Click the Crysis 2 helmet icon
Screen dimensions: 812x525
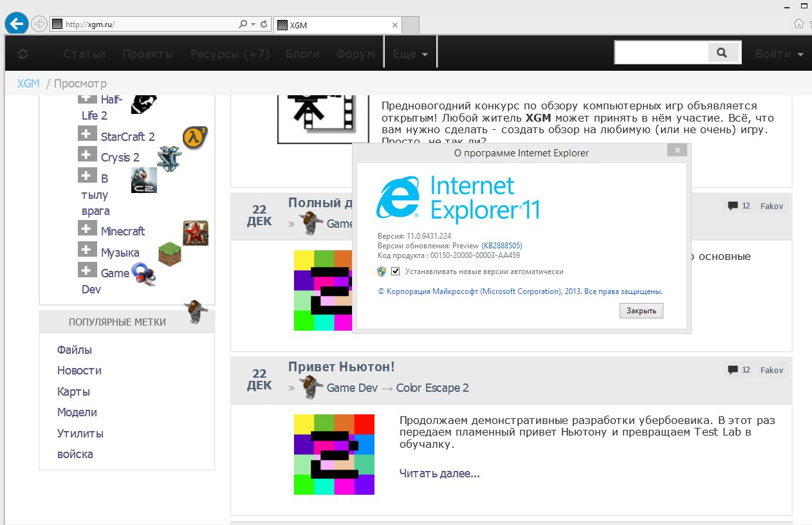(x=144, y=180)
